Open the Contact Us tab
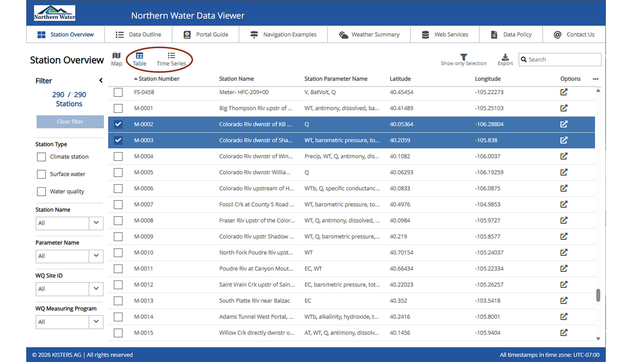This screenshot has width=644, height=362. click(x=574, y=35)
